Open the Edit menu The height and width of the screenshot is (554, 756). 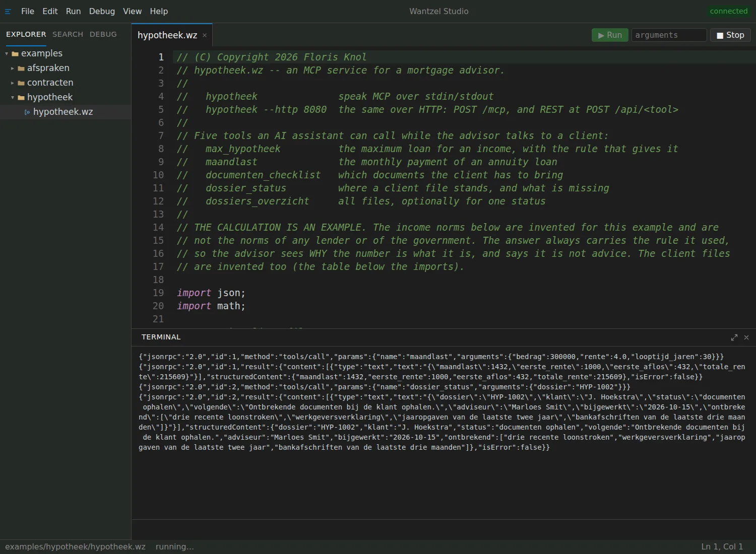click(x=50, y=11)
